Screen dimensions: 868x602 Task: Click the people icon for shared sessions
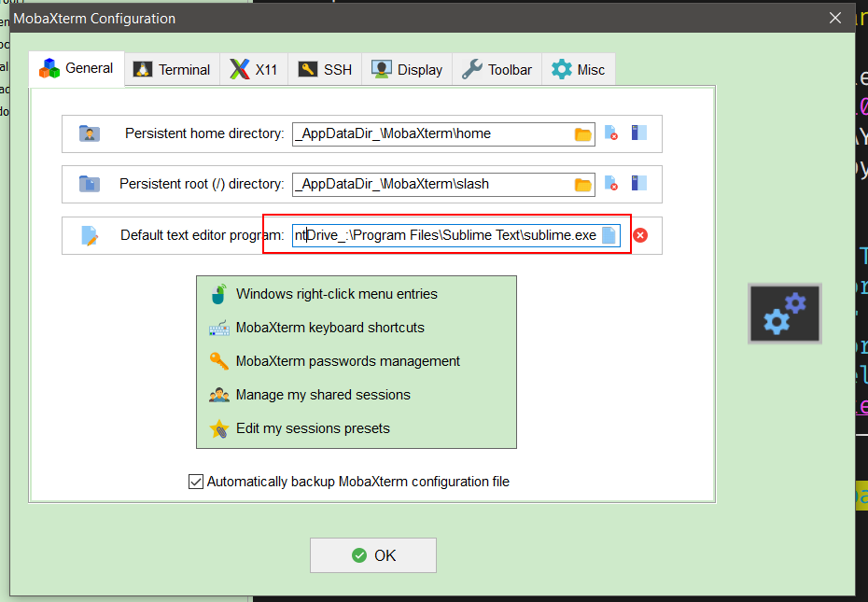(x=219, y=395)
